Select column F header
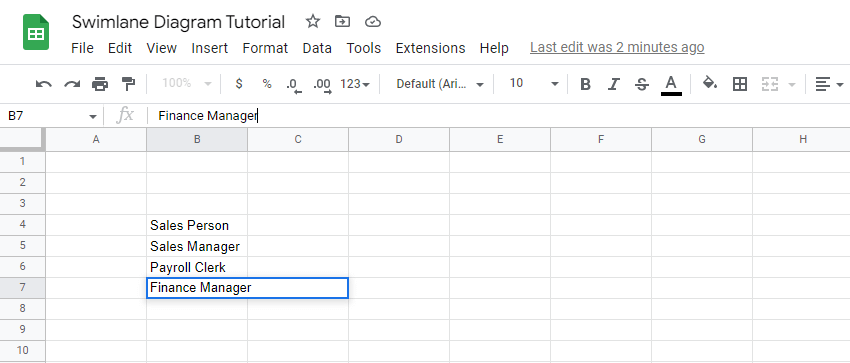 [601, 139]
